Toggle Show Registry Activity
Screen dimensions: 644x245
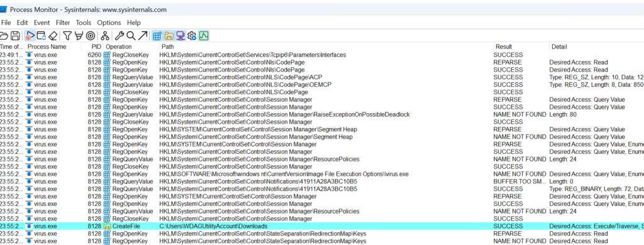point(157,36)
